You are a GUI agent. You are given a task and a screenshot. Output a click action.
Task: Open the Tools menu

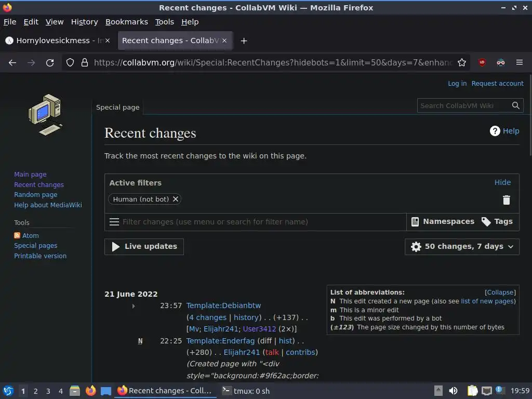click(x=165, y=22)
